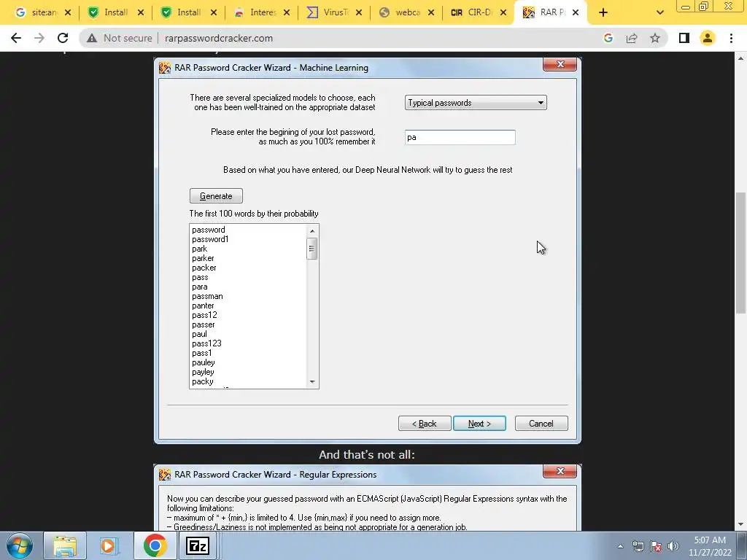Open the media player taskbar icon
This screenshot has height=560, width=747.
(x=109, y=545)
